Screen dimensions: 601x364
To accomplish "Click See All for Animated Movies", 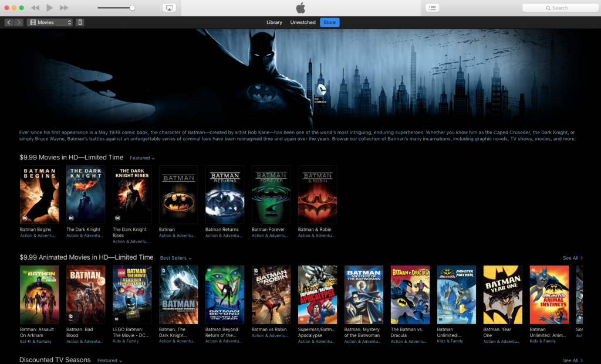I will pyautogui.click(x=572, y=258).
